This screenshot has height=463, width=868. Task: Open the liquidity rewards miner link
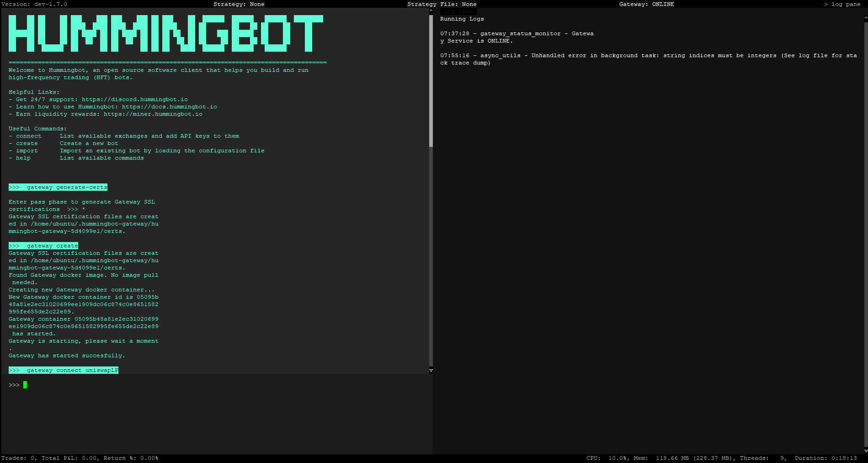click(153, 114)
